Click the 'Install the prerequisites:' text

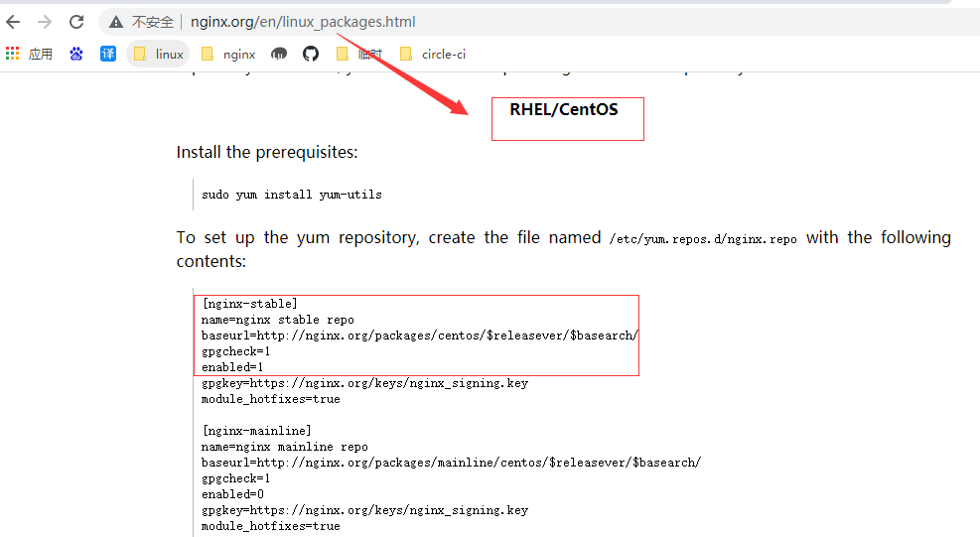pos(267,152)
